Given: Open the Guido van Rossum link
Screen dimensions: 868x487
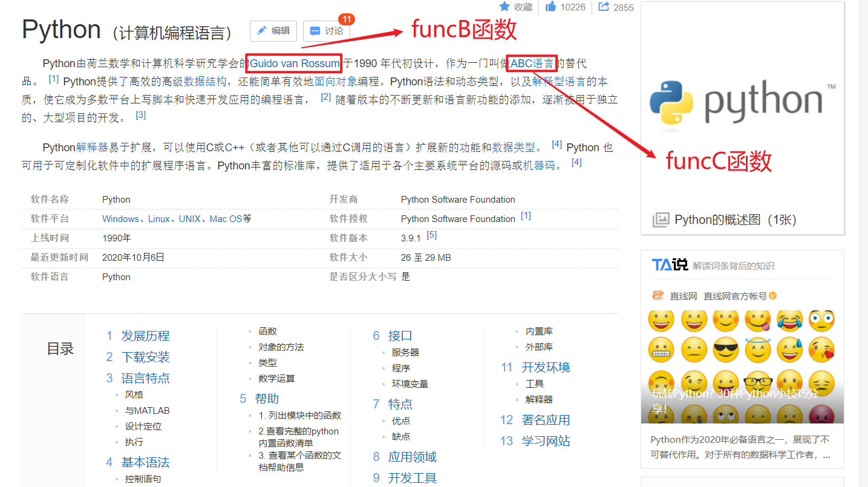Looking at the screenshot, I should (295, 64).
